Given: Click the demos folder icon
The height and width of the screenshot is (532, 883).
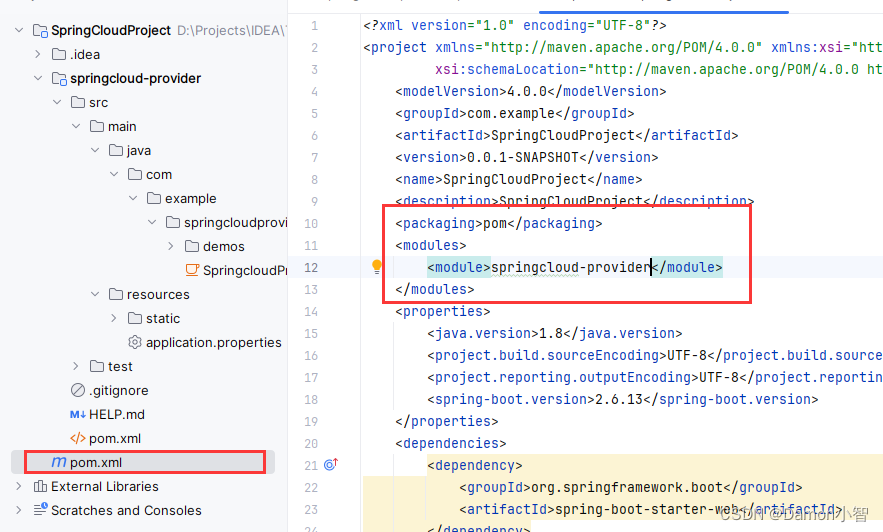Looking at the screenshot, I should pos(193,246).
